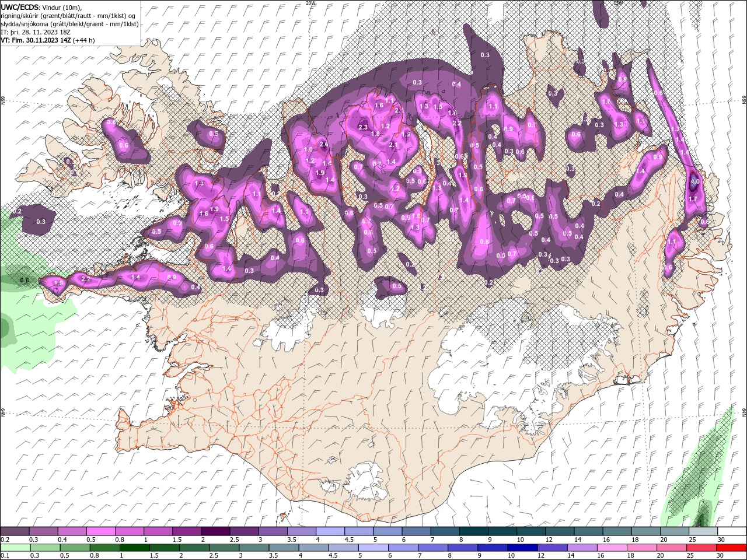Click the upper legend swatch starting at 3.5
The image size is (747, 560).
(301, 531)
